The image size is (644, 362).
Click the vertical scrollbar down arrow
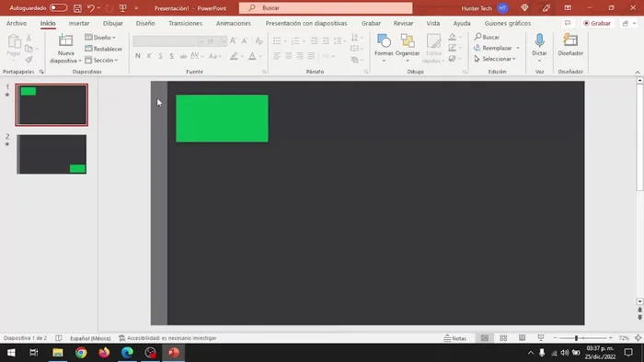(x=640, y=301)
